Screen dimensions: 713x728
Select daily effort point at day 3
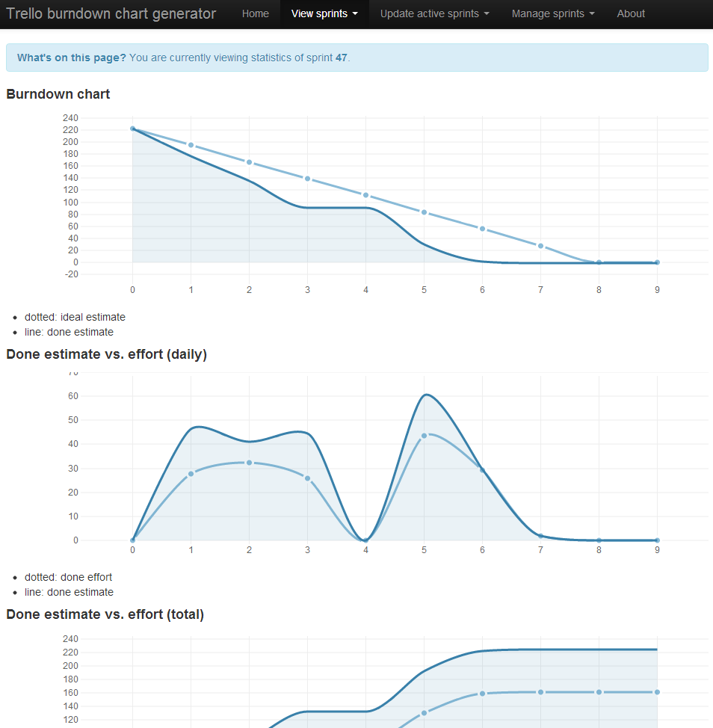click(307, 478)
